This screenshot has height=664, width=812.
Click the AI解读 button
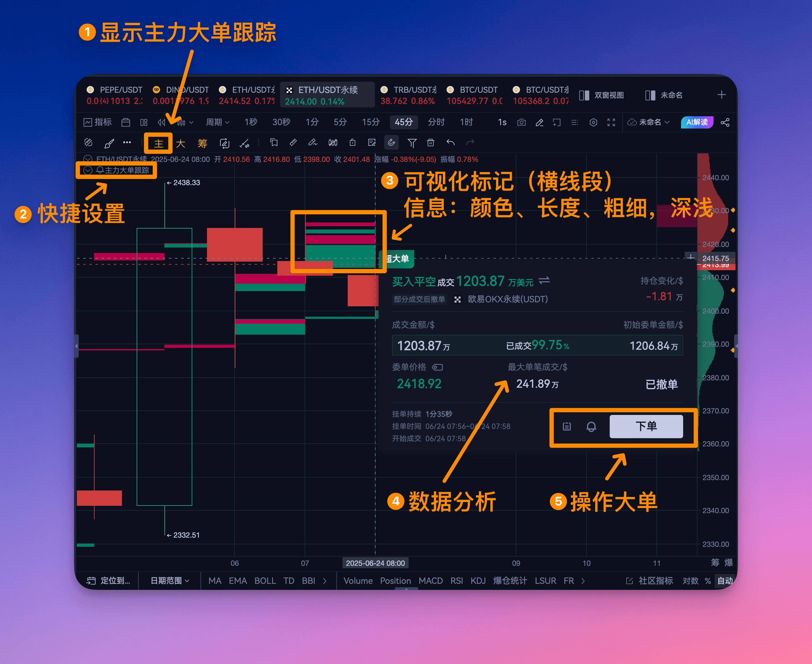point(697,122)
